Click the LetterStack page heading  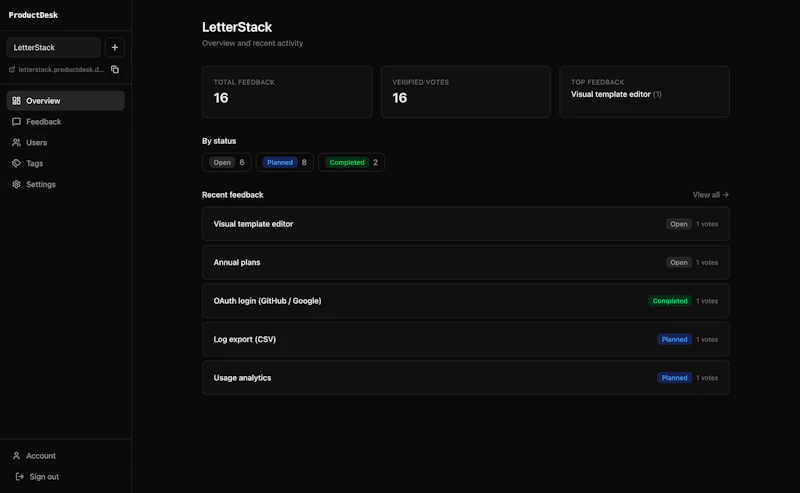[237, 27]
